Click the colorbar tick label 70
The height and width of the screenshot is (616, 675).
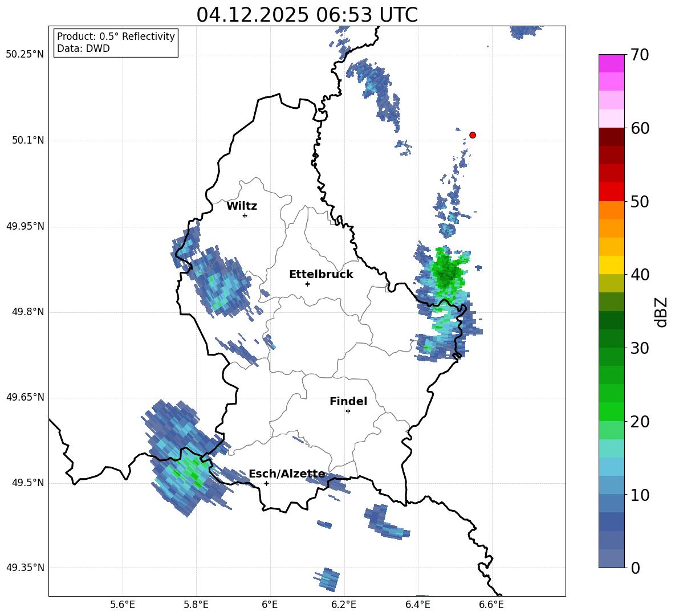click(x=640, y=55)
